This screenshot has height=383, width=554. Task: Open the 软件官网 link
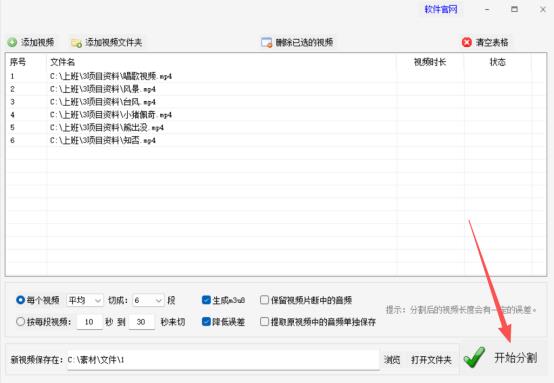441,9
